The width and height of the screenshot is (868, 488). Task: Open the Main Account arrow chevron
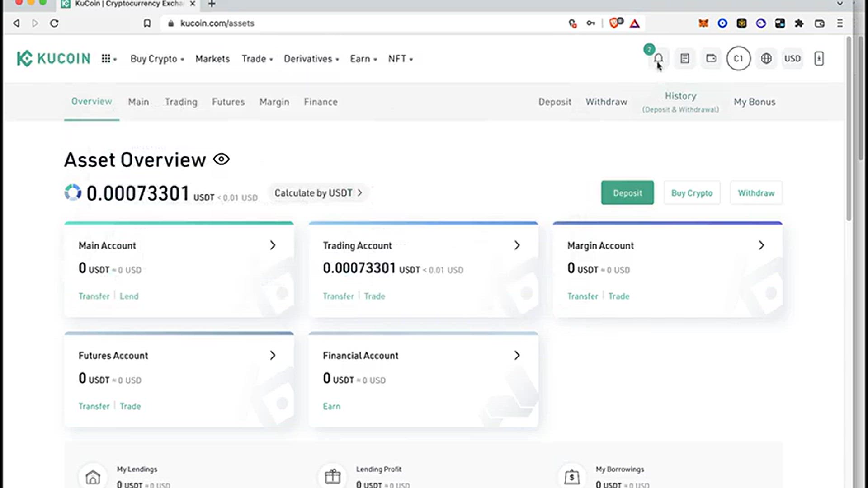tap(273, 245)
